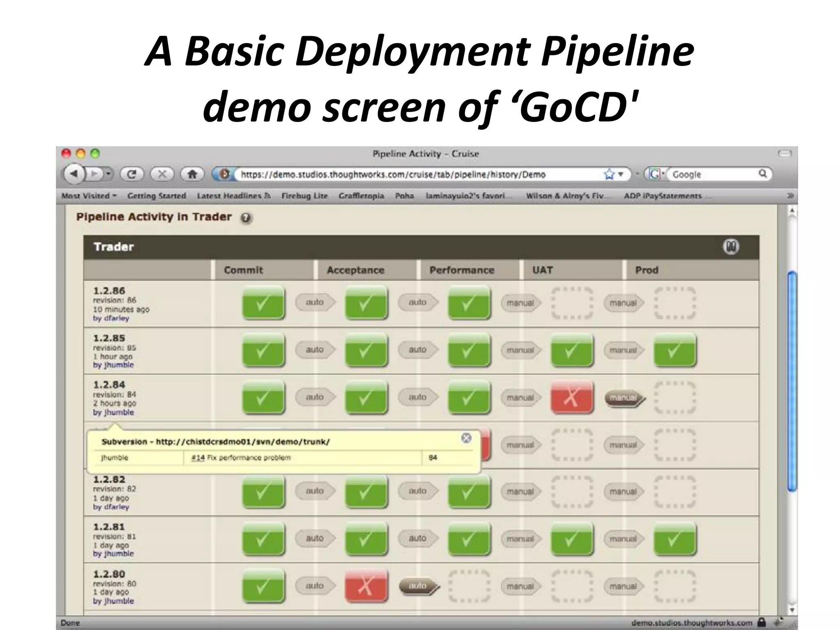Open passed UAT stage for 1.2.81

pyautogui.click(x=572, y=539)
